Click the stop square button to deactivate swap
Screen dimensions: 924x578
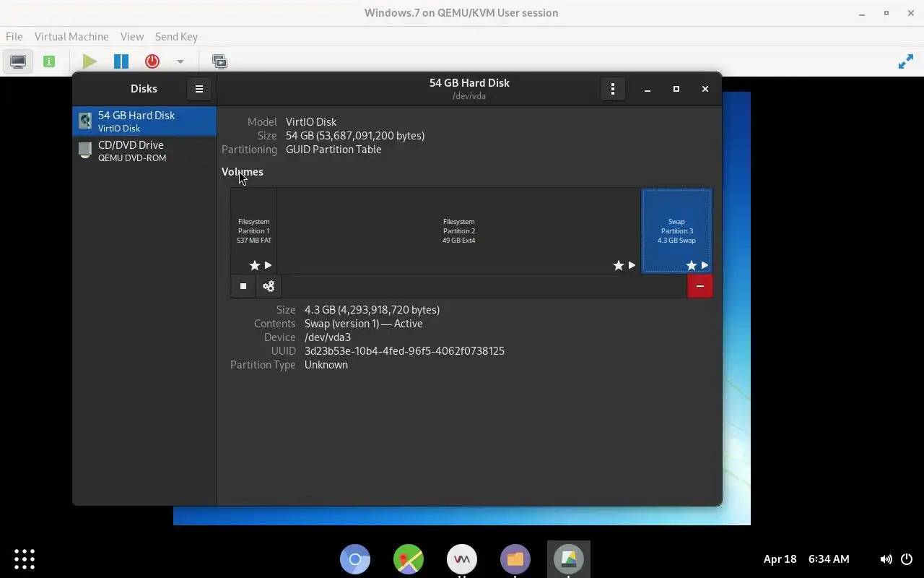pos(243,286)
